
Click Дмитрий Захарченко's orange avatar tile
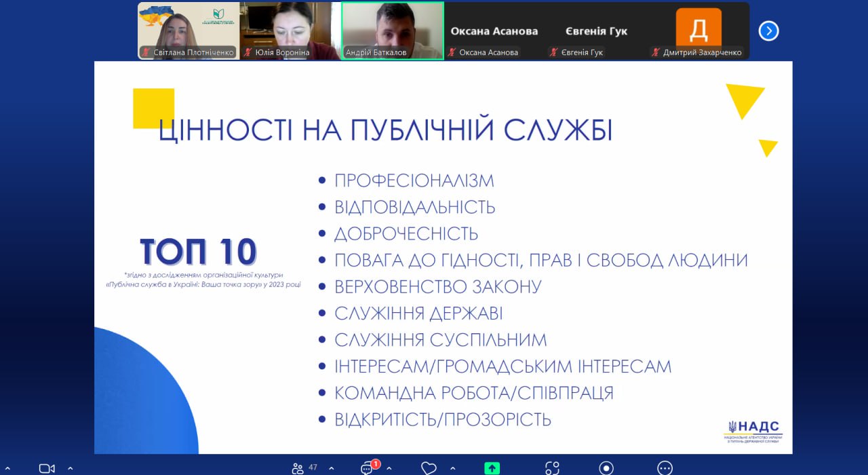coord(698,31)
